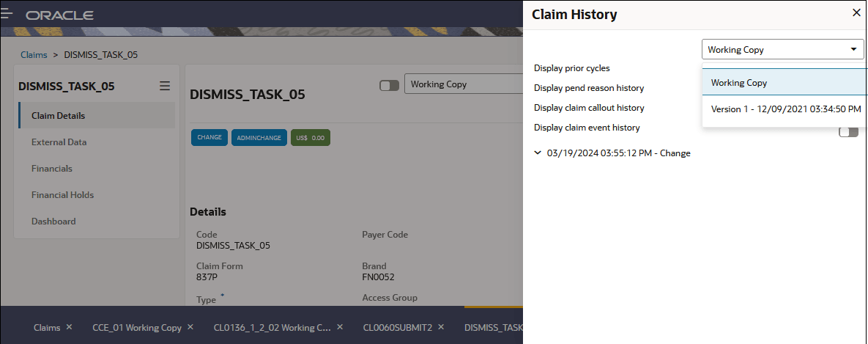Viewport: 868px width, 344px height.
Task: Click the Claim History panel title
Action: click(x=574, y=15)
